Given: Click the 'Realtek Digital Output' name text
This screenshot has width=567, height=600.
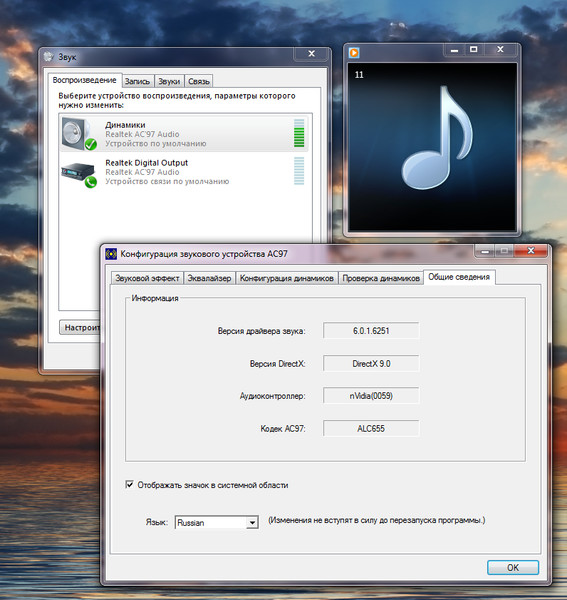Looking at the screenshot, I should coord(147,163).
